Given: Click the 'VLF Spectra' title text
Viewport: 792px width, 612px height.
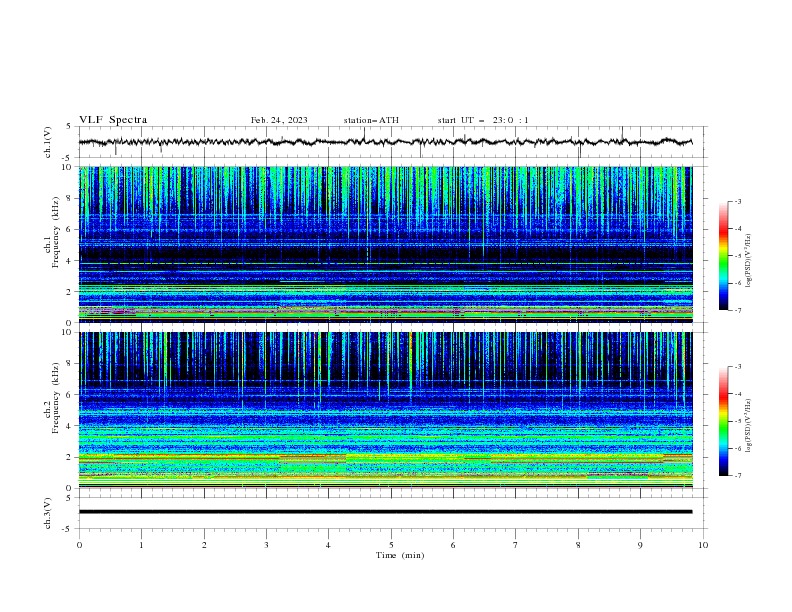Looking at the screenshot, I should pyautogui.click(x=113, y=120).
